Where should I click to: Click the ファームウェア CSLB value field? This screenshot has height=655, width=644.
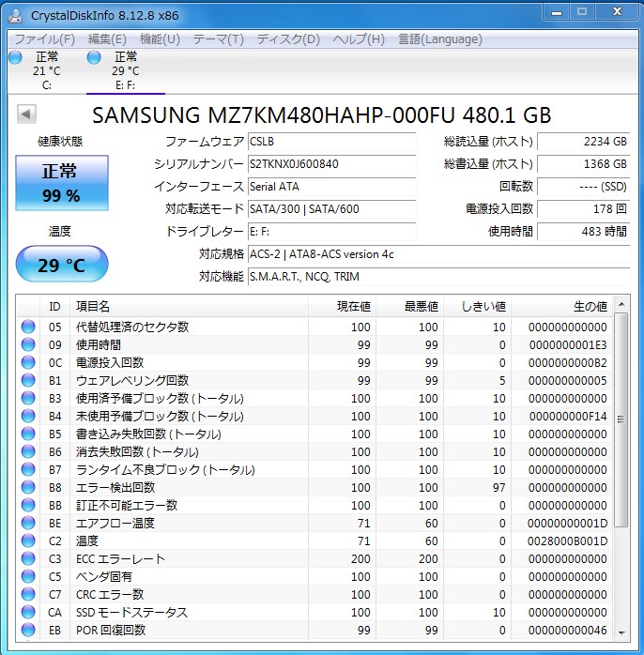coord(330,142)
